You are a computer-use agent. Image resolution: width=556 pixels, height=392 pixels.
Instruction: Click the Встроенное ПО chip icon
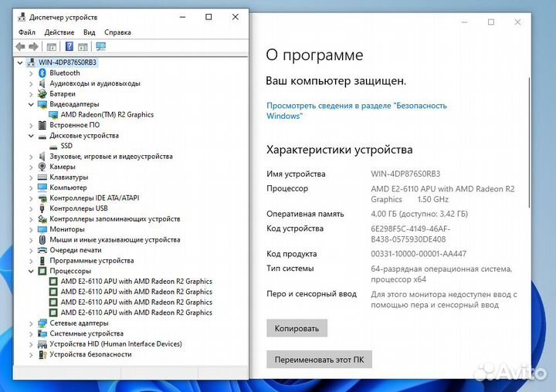coord(42,125)
